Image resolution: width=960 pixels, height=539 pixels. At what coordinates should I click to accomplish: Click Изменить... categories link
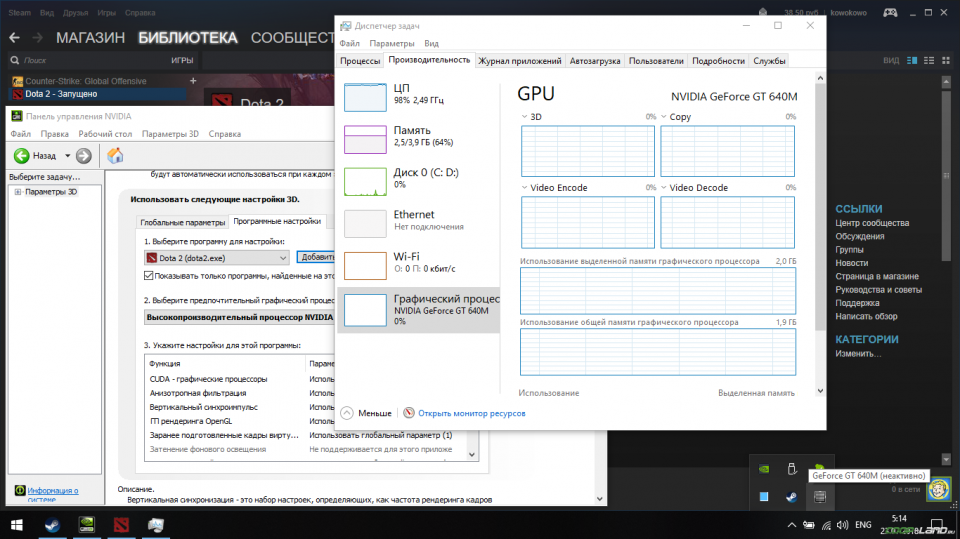[858, 354]
